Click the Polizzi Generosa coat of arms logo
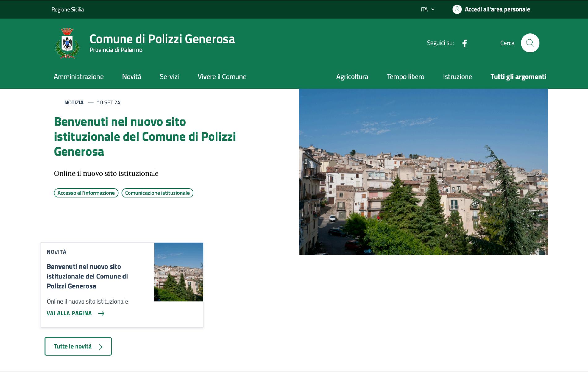Image resolution: width=588 pixels, height=372 pixels. click(x=67, y=43)
